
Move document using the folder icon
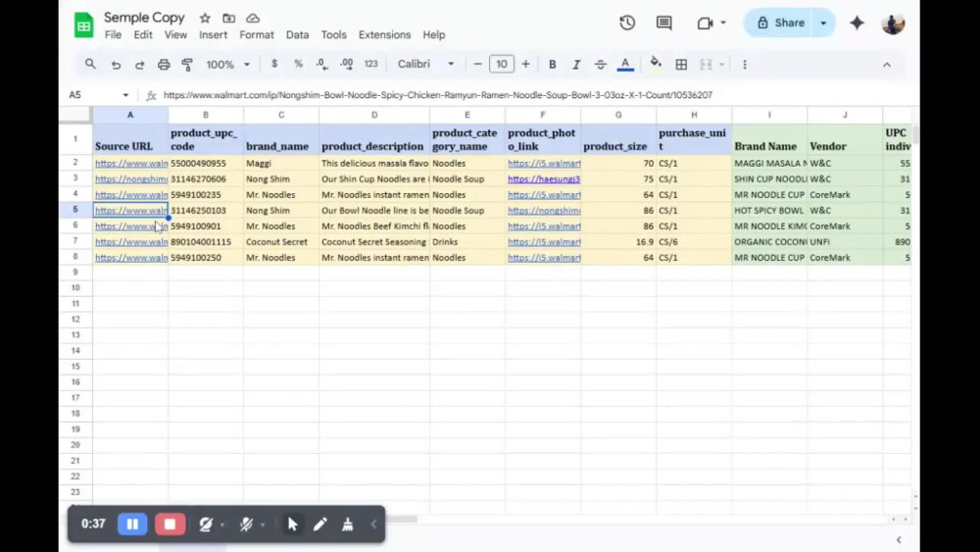[x=228, y=18]
